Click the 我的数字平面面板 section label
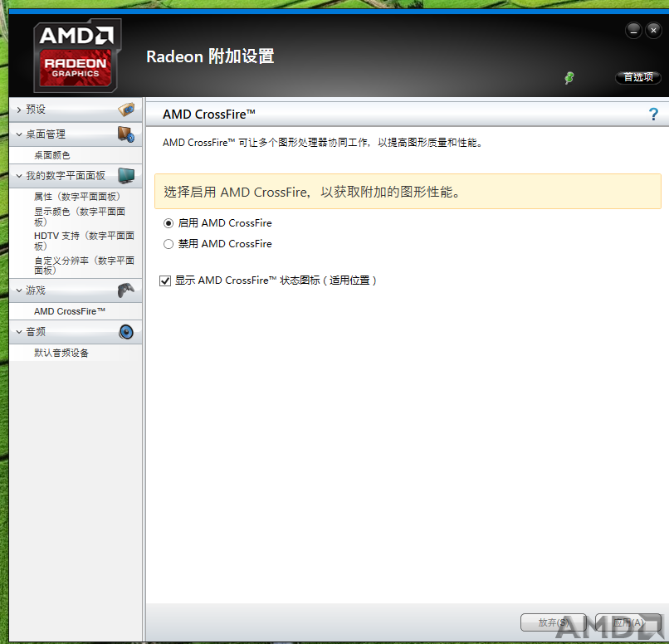 click(66, 176)
